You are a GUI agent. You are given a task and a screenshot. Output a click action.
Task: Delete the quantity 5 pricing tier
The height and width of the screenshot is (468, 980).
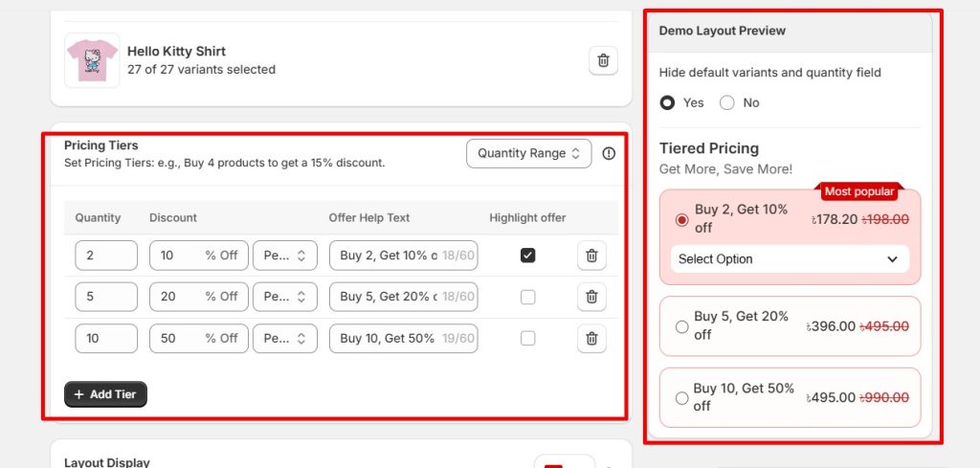click(x=591, y=297)
